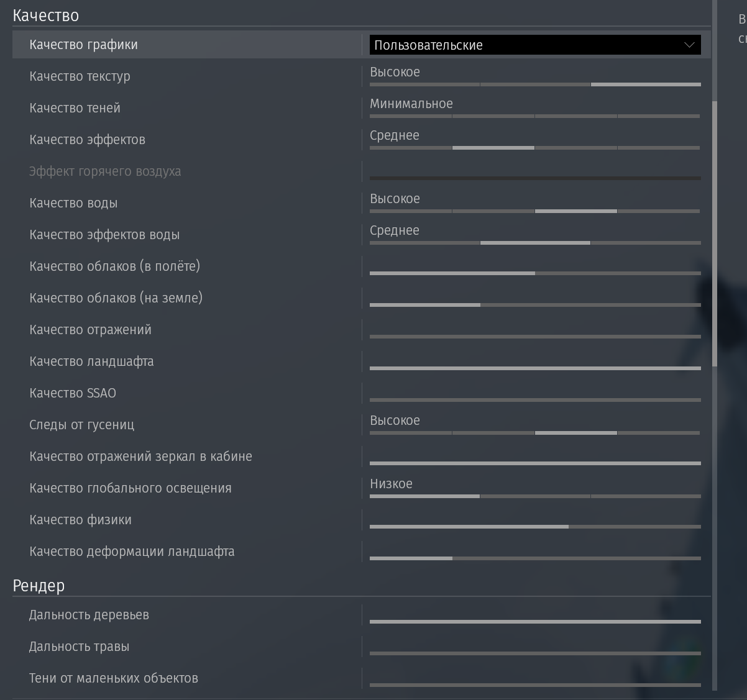Viewport: 747px width, 700px height.
Task: Open the Качество графики preset dropdown
Action: [x=534, y=45]
